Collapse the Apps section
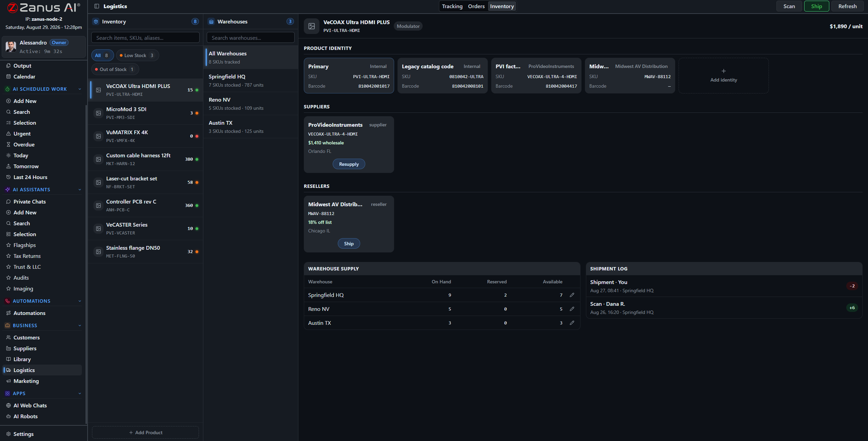The image size is (868, 441). (x=80, y=393)
